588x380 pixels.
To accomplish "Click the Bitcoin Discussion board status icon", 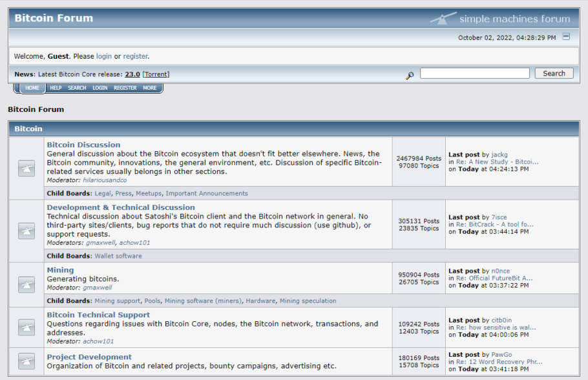I will click(x=26, y=169).
